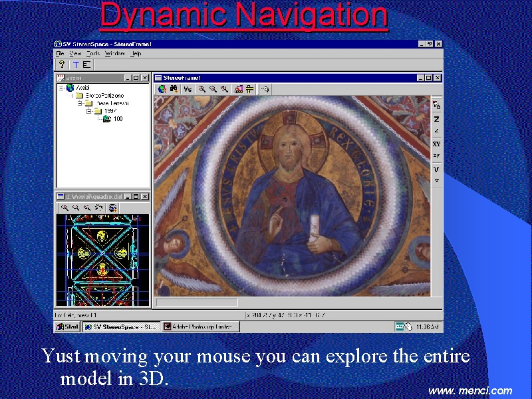This screenshot has height=399, width=532.
Task: Click the blue T toolbar icon
Action: coord(76,65)
